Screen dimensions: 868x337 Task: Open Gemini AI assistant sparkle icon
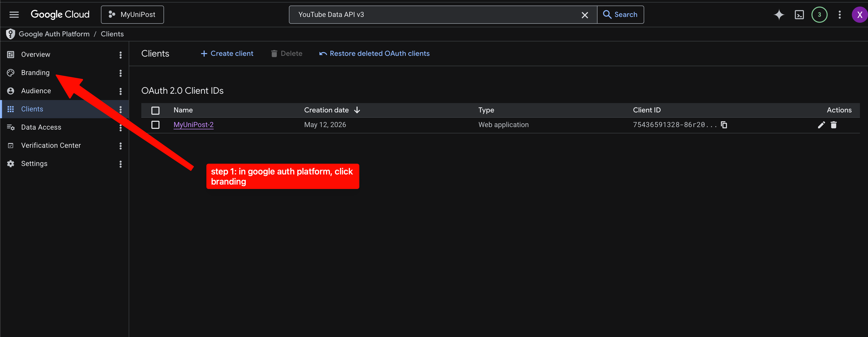pos(779,14)
